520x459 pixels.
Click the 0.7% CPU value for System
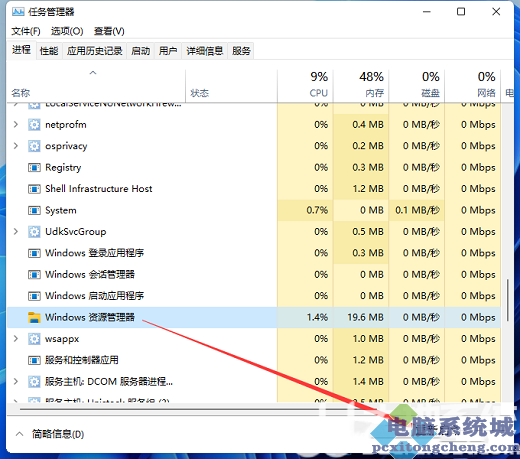click(x=317, y=210)
